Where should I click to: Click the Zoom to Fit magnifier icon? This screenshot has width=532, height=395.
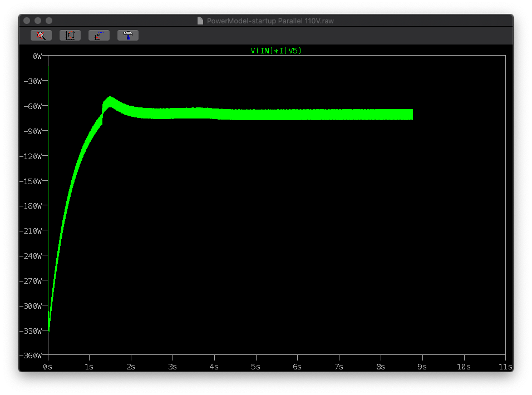pos(41,35)
